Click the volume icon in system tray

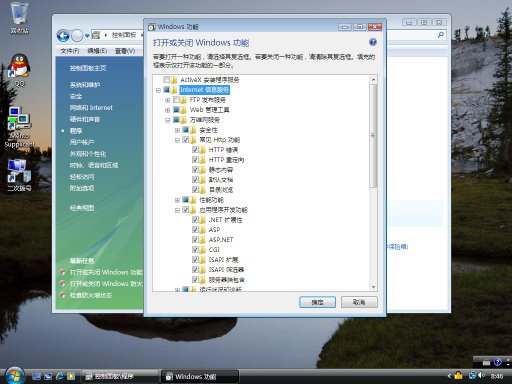(x=481, y=376)
